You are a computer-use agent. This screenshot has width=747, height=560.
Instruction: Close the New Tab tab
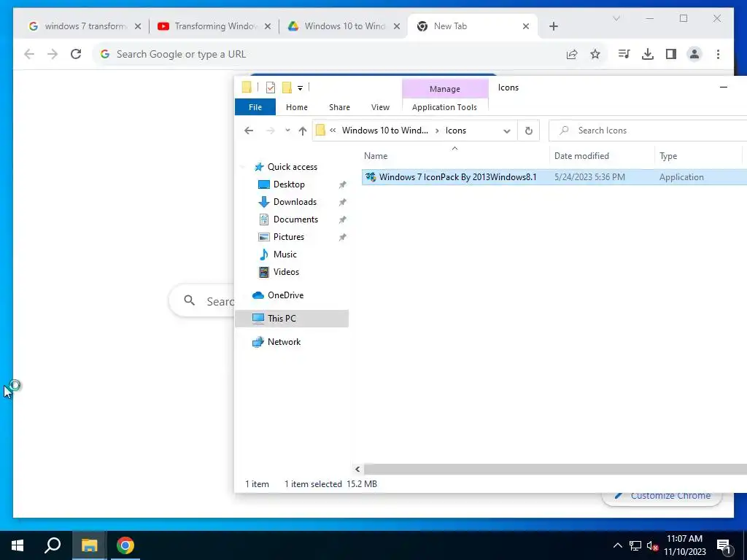coord(526,26)
